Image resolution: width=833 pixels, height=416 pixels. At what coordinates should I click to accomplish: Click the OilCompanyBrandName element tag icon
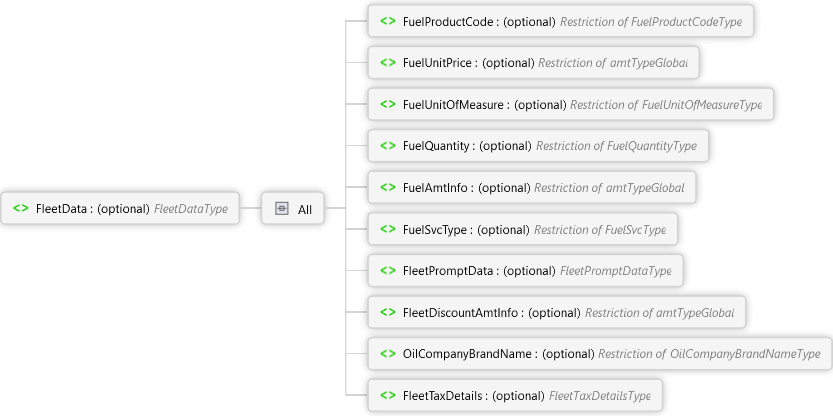387,354
